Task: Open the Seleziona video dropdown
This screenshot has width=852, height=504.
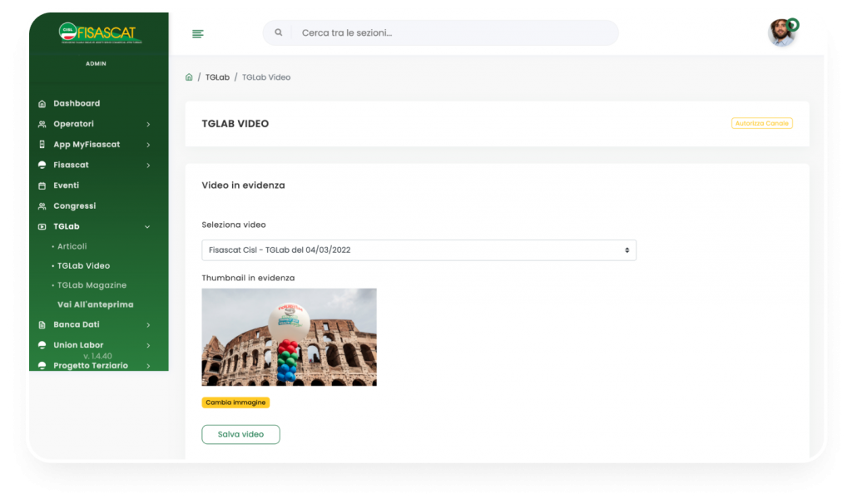Action: click(x=419, y=250)
